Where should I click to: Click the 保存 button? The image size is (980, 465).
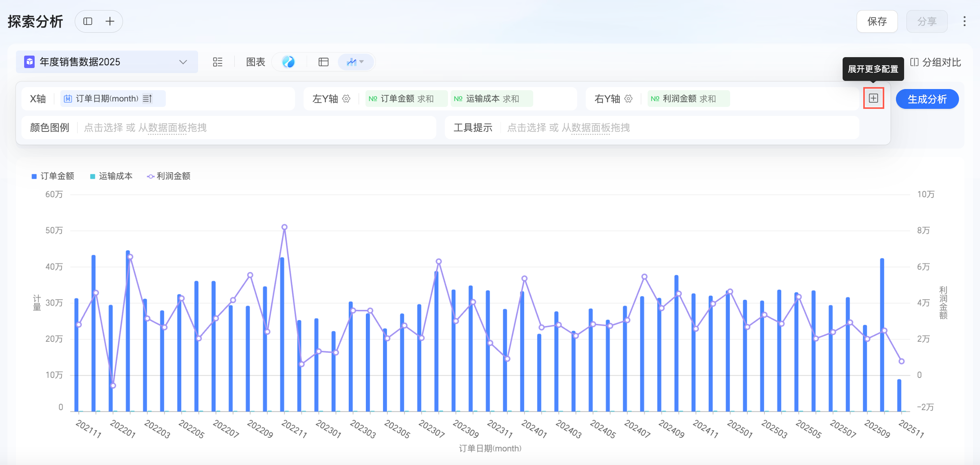(877, 21)
